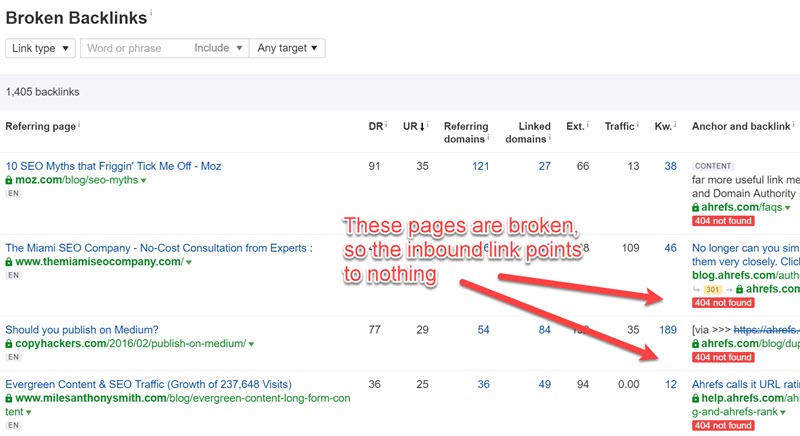
Task: Click referring domains value 36
Action: (x=483, y=384)
